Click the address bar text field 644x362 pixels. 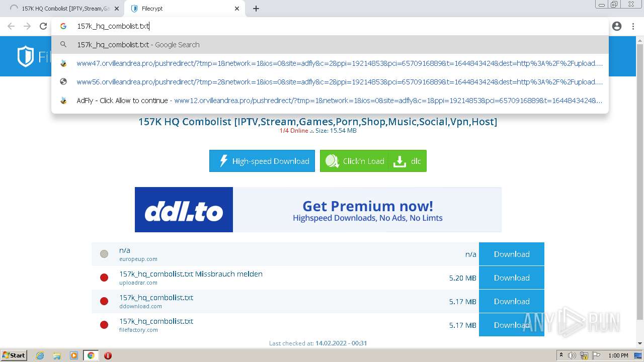[x=330, y=26]
